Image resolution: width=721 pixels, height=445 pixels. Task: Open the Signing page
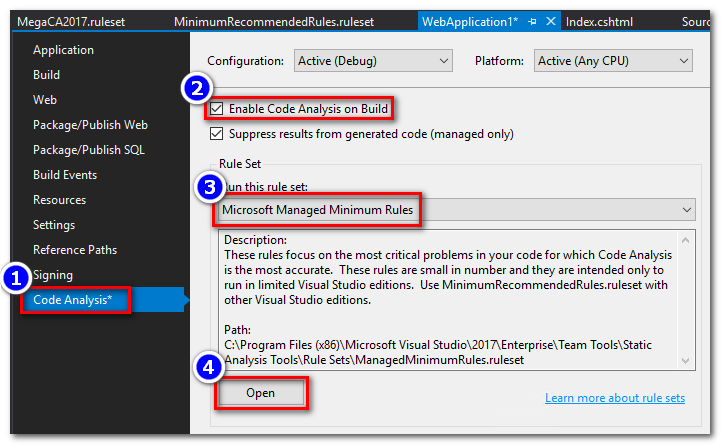click(53, 275)
